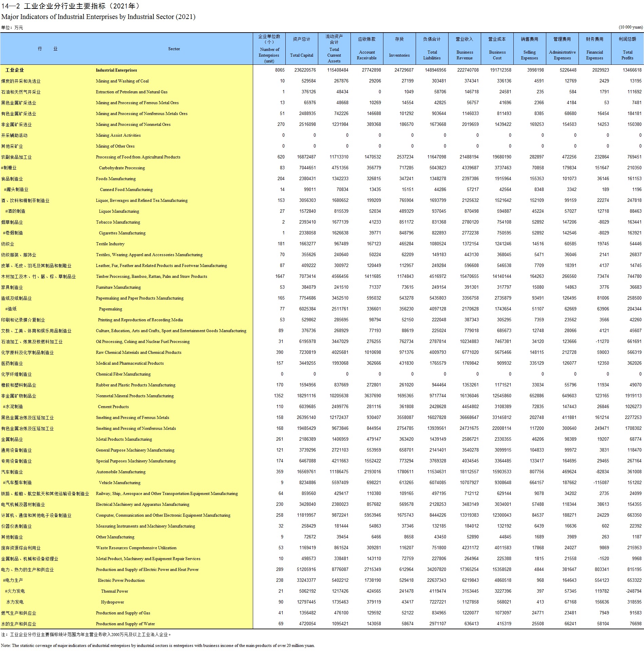The height and width of the screenshot is (651, 644).
Task: Select total profits value 13466618
Action: pyautogui.click(x=632, y=70)
